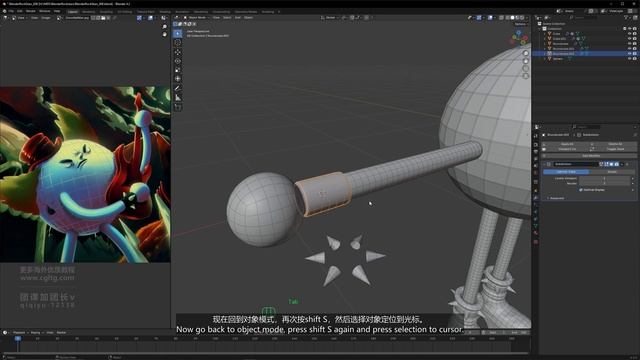The width and height of the screenshot is (640, 360).
Task: Select the Select Box tool in viewport toolbar
Action: tap(178, 33)
